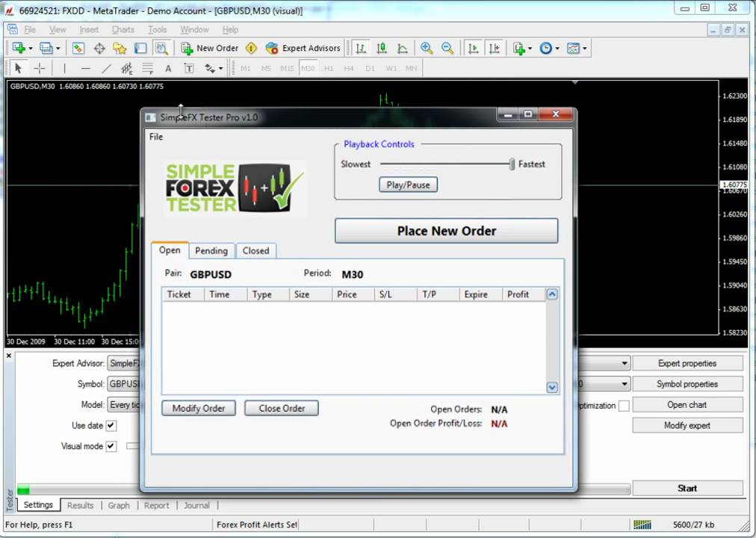756x538 pixels.
Task: Open the Tools menu
Action: (157, 30)
